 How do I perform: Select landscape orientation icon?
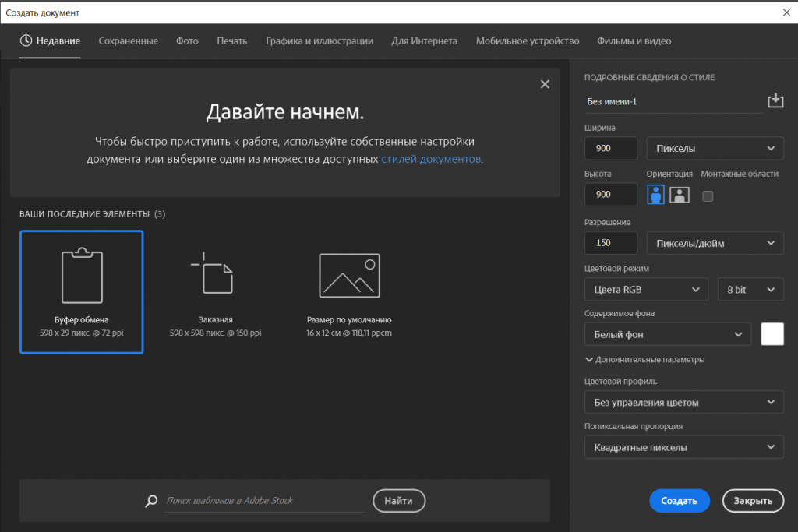pos(680,195)
